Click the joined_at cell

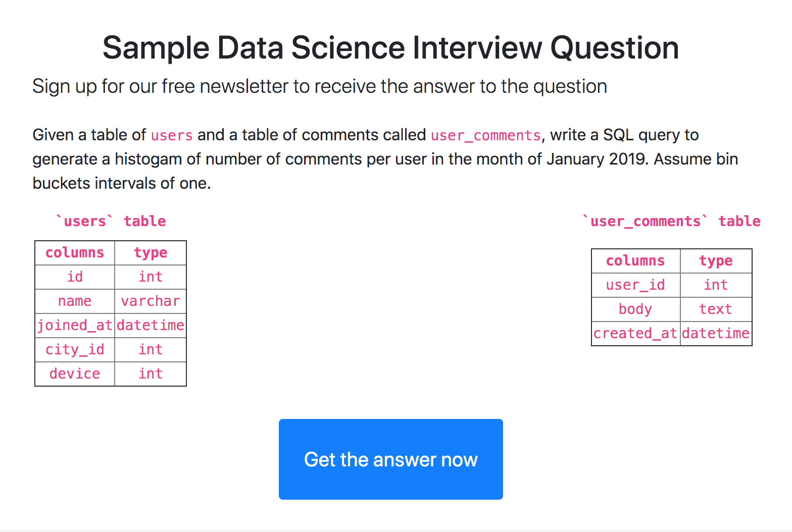pyautogui.click(x=74, y=325)
